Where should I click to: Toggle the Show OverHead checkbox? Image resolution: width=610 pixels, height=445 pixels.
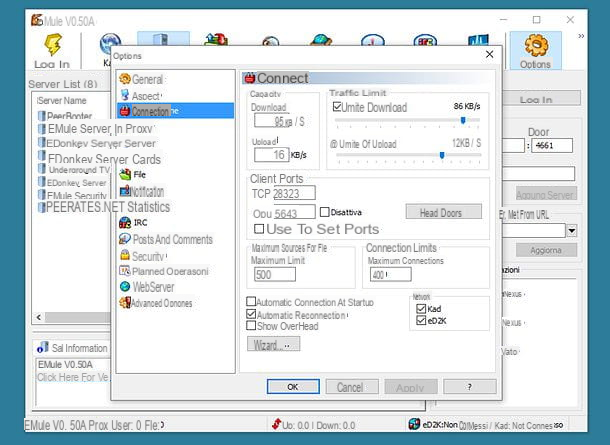[x=251, y=326]
